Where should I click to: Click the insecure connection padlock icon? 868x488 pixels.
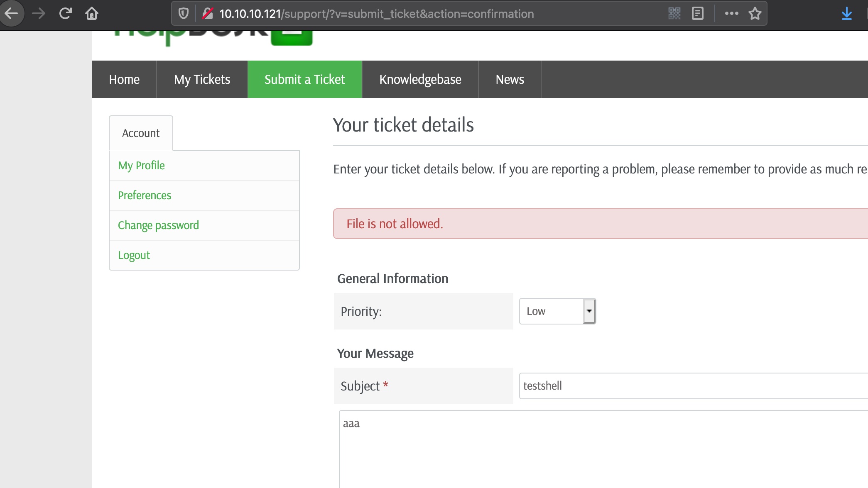click(207, 14)
